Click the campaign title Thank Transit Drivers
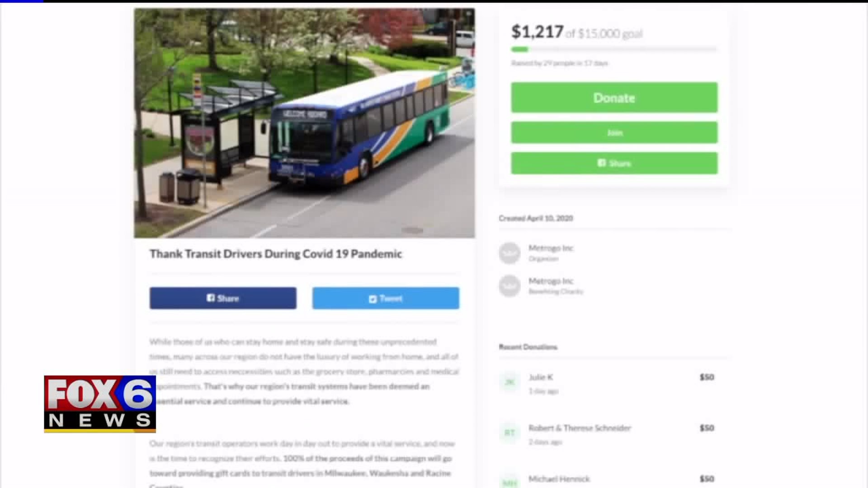 click(x=276, y=254)
